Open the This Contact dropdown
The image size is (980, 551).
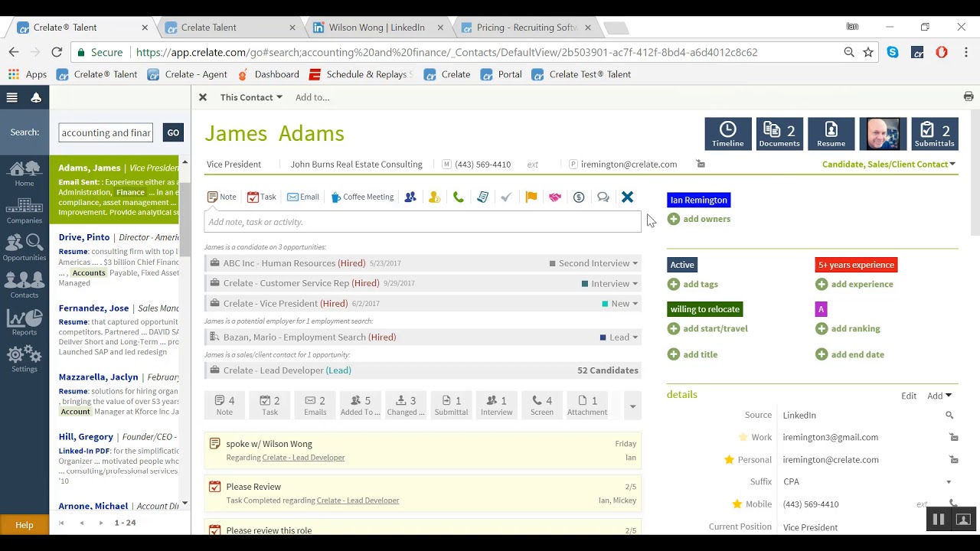pyautogui.click(x=251, y=97)
